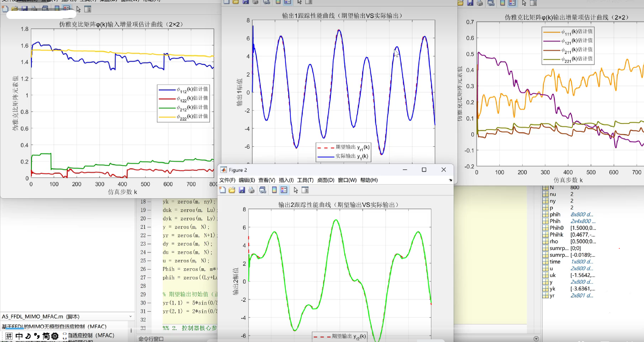644x342 pixels.
Task: Expand the command window options arrow
Action: click(x=536, y=339)
